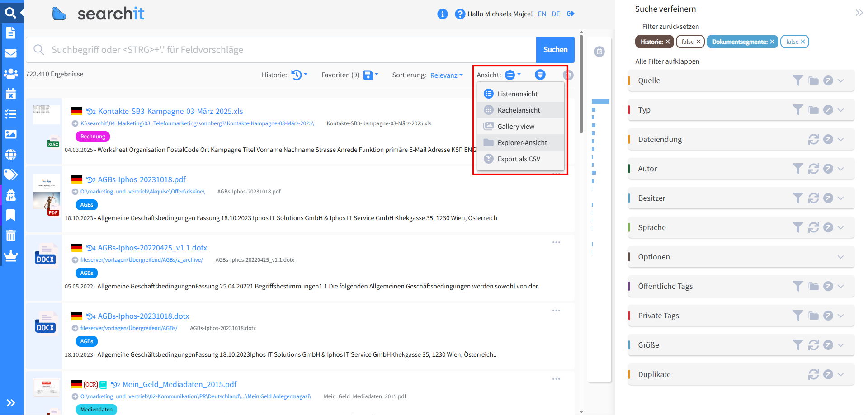This screenshot has height=415, width=868.
Task: Click the calendar icon above the timeline bar
Action: click(599, 52)
